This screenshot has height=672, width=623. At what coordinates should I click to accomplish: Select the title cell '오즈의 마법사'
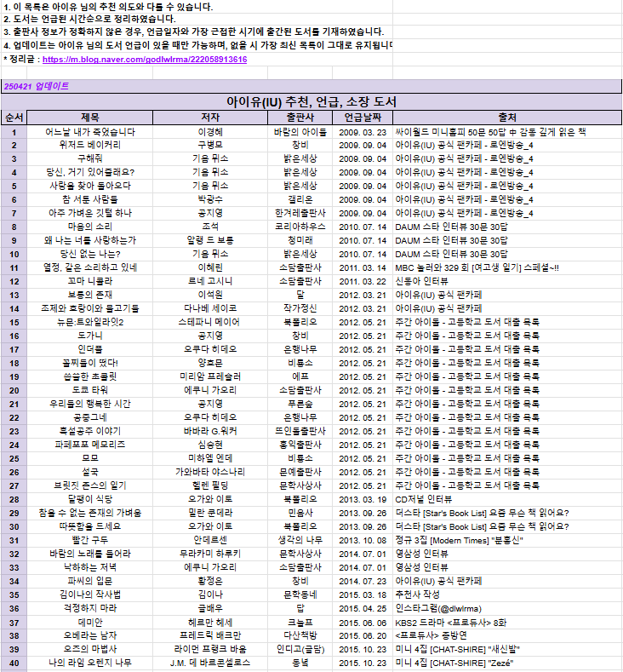click(90, 649)
